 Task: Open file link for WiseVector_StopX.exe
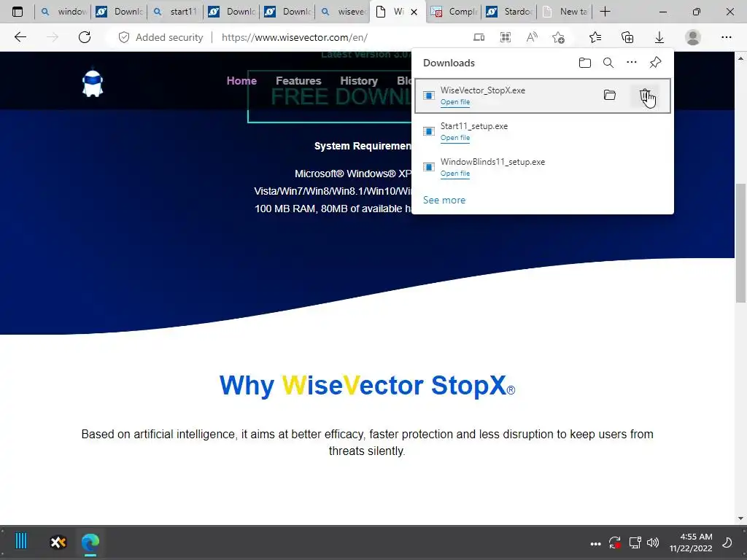455,102
